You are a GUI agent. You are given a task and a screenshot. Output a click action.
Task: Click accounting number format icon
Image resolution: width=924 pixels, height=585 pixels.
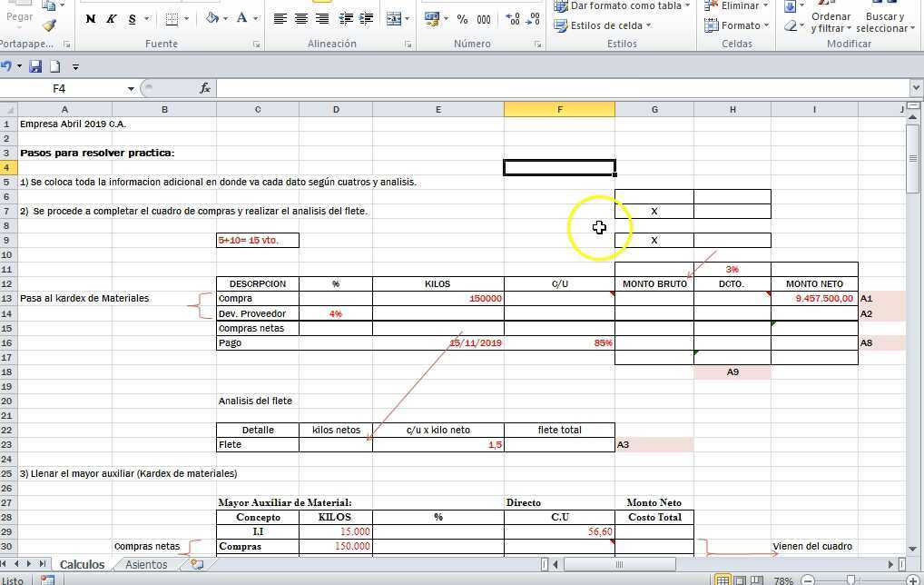432,19
